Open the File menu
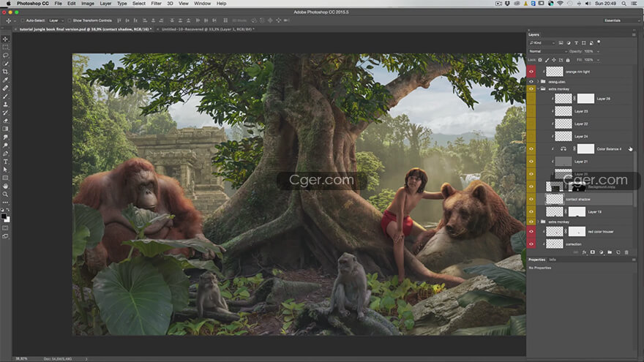The width and height of the screenshot is (644, 362). (x=59, y=3)
